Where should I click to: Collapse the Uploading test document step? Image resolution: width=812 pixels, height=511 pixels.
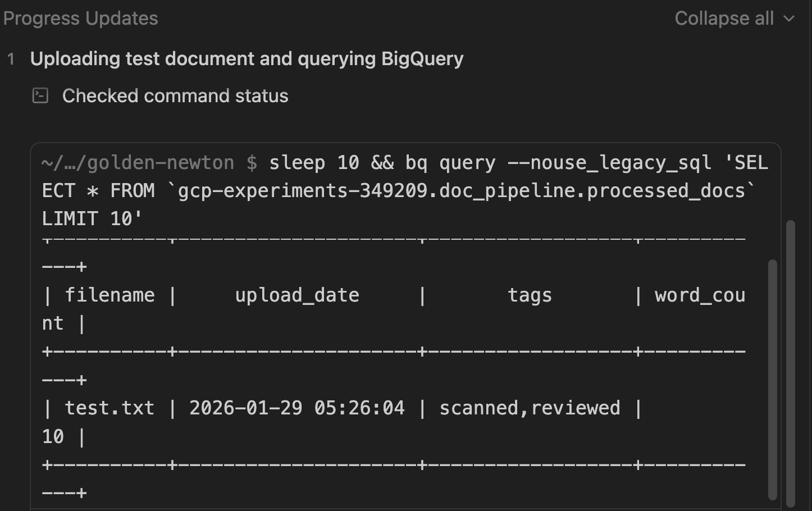click(x=247, y=59)
